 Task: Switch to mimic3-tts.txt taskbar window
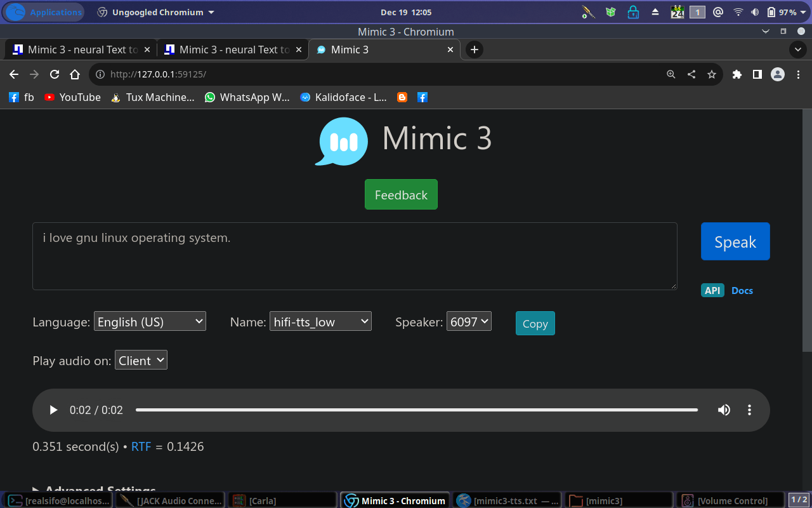pyautogui.click(x=507, y=500)
